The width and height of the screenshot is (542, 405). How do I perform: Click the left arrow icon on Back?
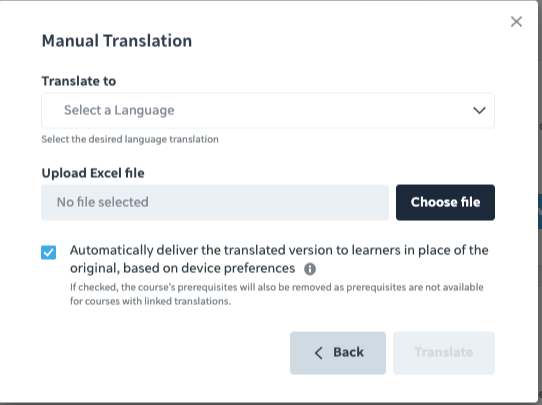319,353
